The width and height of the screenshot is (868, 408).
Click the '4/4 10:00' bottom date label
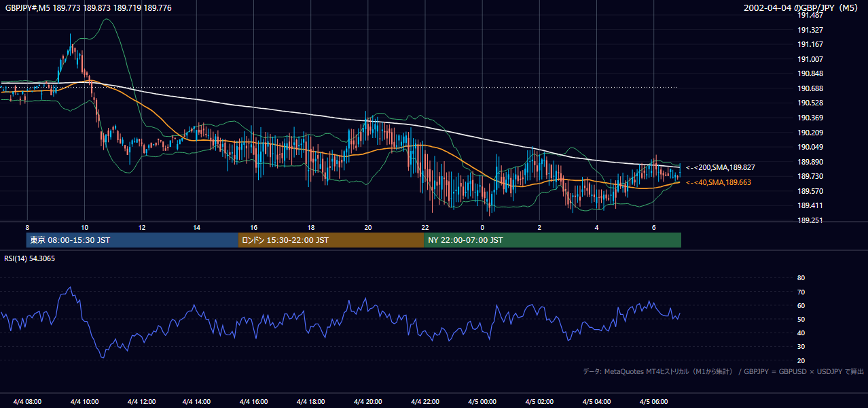84,401
